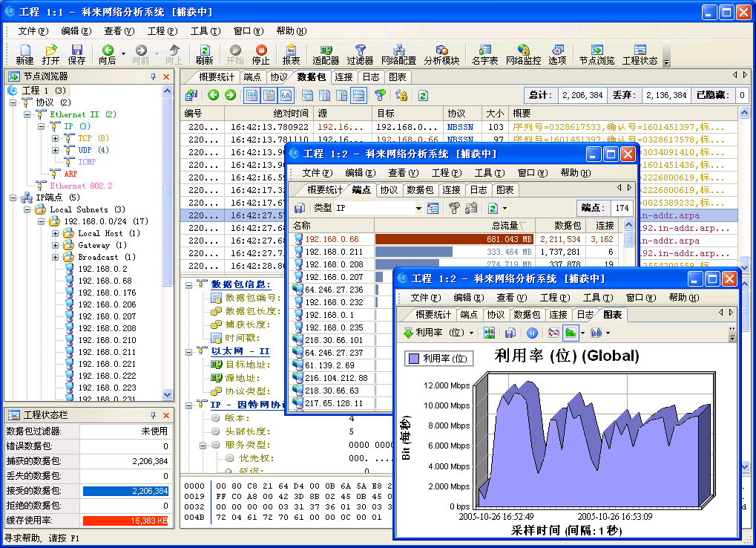This screenshot has width=756, height=548.
Task: Collapse the 协议 (2) tree node
Action: pyautogui.click(x=13, y=102)
